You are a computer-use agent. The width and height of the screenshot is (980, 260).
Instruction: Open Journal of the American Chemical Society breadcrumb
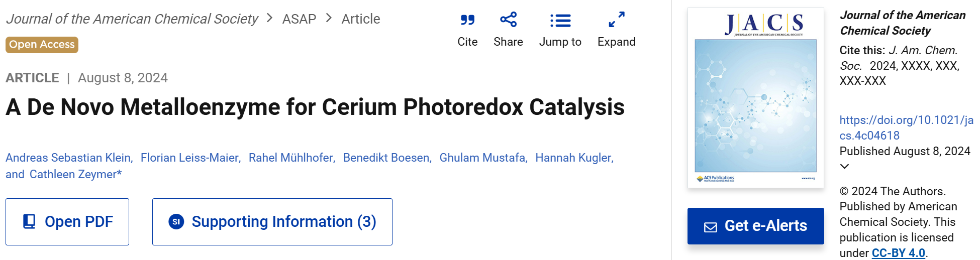132,19
